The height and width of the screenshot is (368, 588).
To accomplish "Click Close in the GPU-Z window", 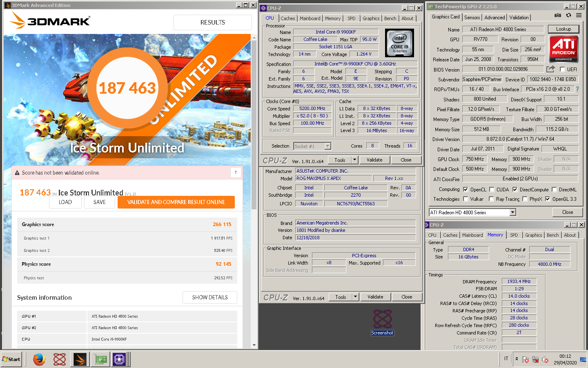I will coord(568,212).
